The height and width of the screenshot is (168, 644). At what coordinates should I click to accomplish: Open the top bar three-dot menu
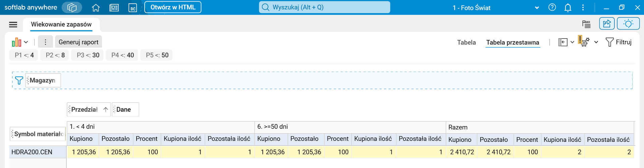point(583,7)
